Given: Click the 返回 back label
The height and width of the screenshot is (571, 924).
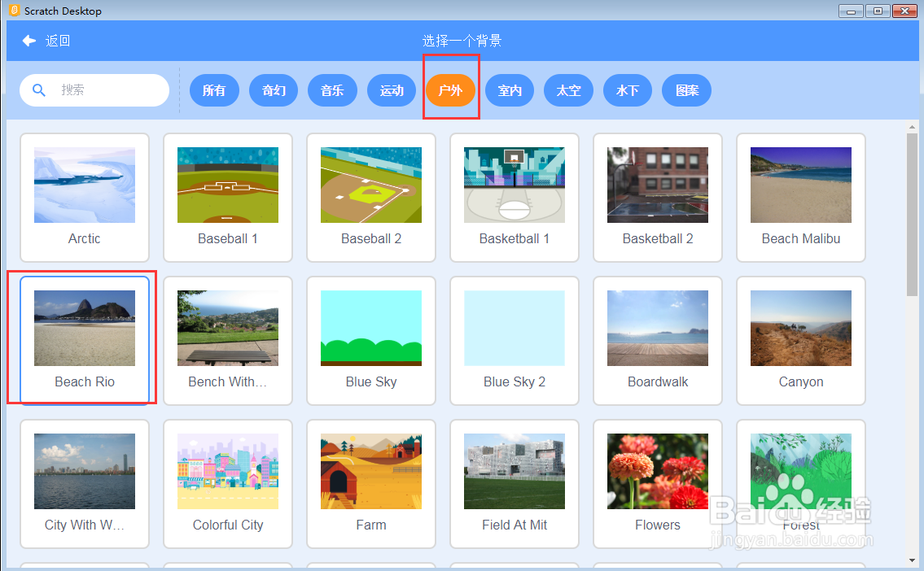Looking at the screenshot, I should (x=58, y=41).
